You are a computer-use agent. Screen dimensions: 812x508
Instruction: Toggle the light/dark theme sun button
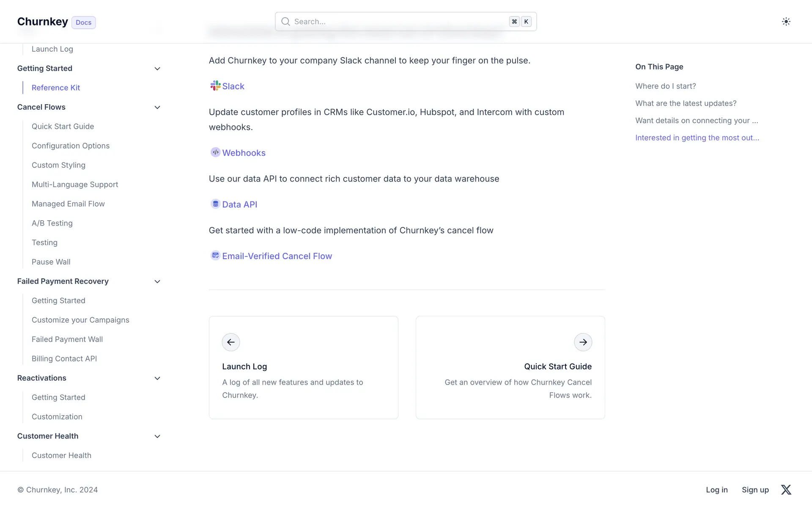(786, 22)
